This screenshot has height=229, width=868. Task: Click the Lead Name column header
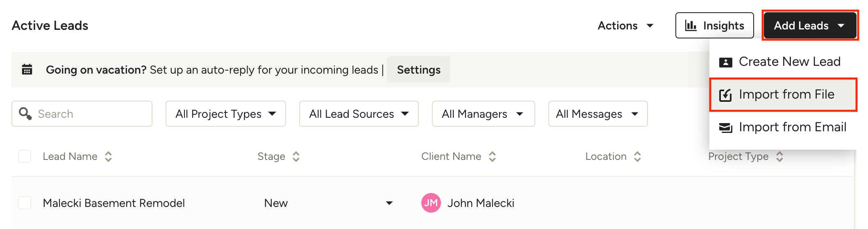70,156
